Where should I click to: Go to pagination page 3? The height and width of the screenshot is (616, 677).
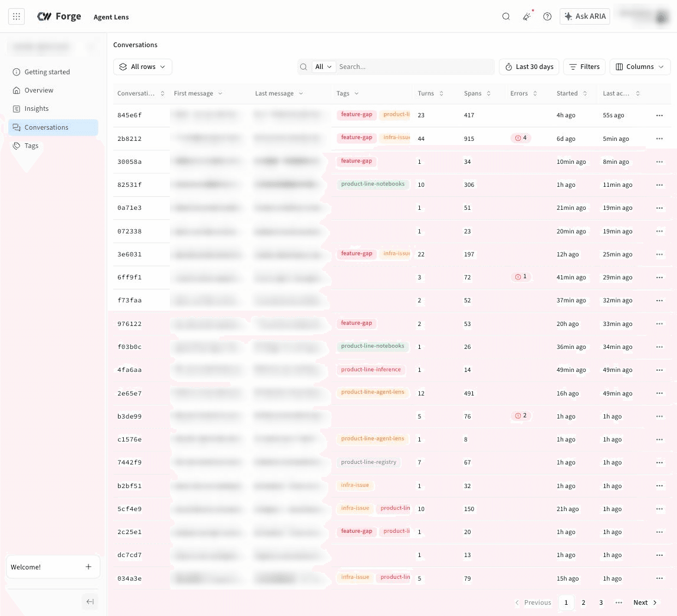click(601, 602)
